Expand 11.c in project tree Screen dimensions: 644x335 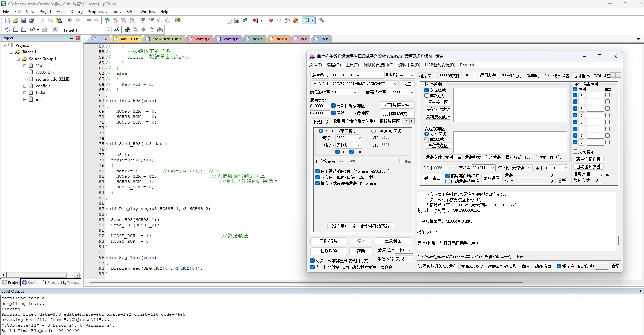click(x=25, y=66)
